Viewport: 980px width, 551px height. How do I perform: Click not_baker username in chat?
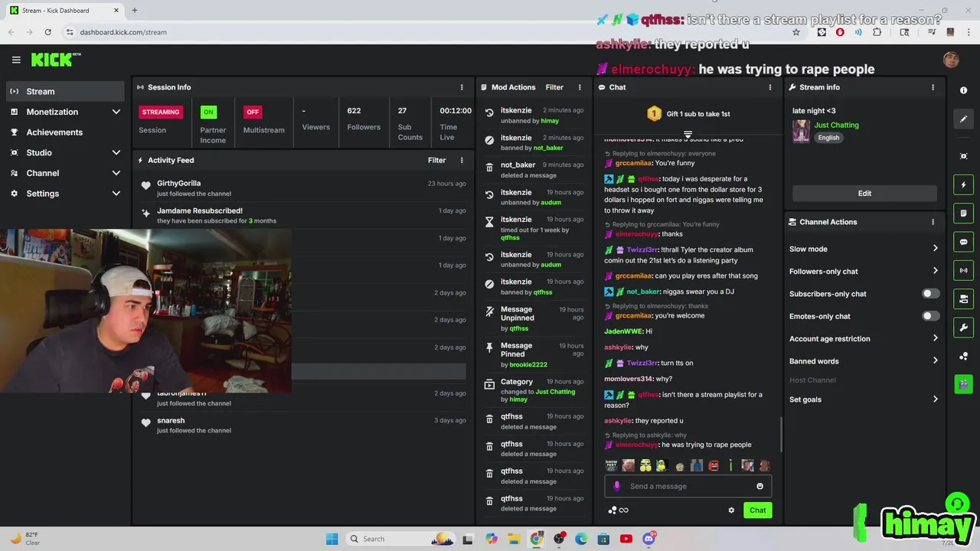(643, 292)
